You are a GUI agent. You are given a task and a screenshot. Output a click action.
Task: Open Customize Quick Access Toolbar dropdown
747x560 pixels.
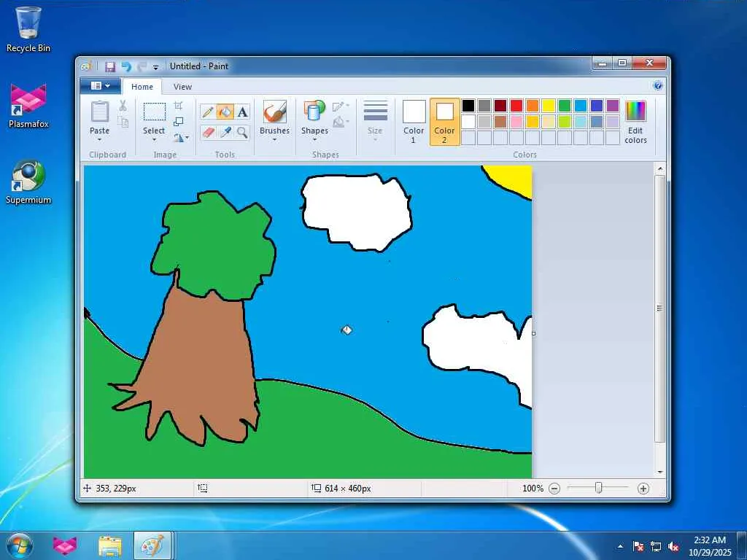click(155, 68)
